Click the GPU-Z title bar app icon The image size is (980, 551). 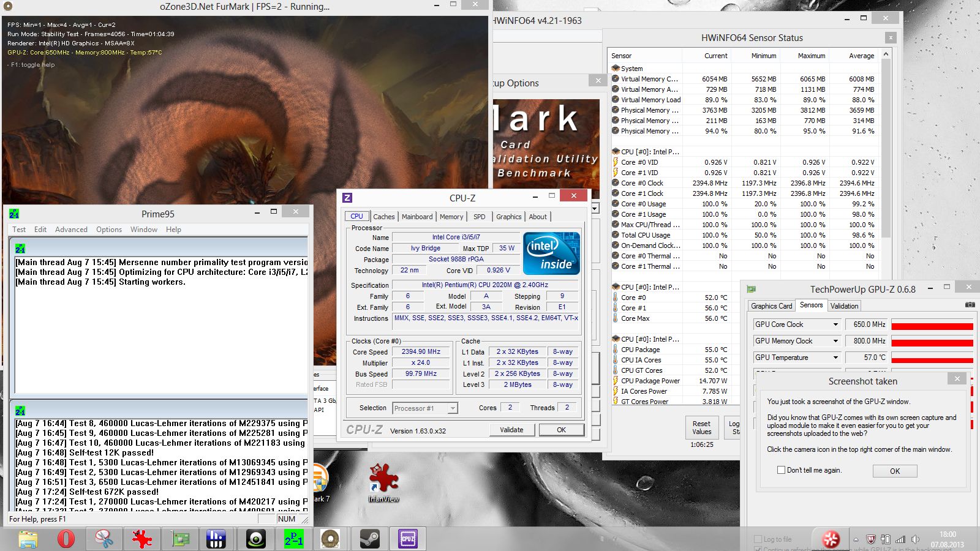[752, 289]
